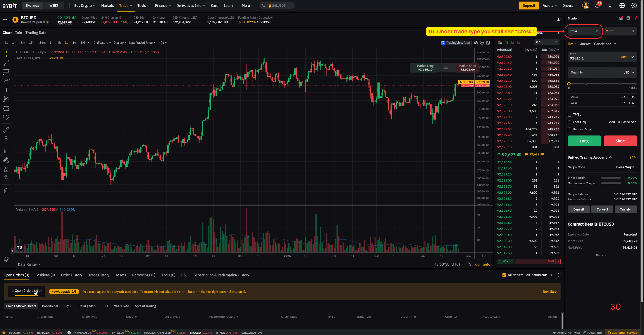Open the 0.1 order book grouping dropdown

pos(547,42)
